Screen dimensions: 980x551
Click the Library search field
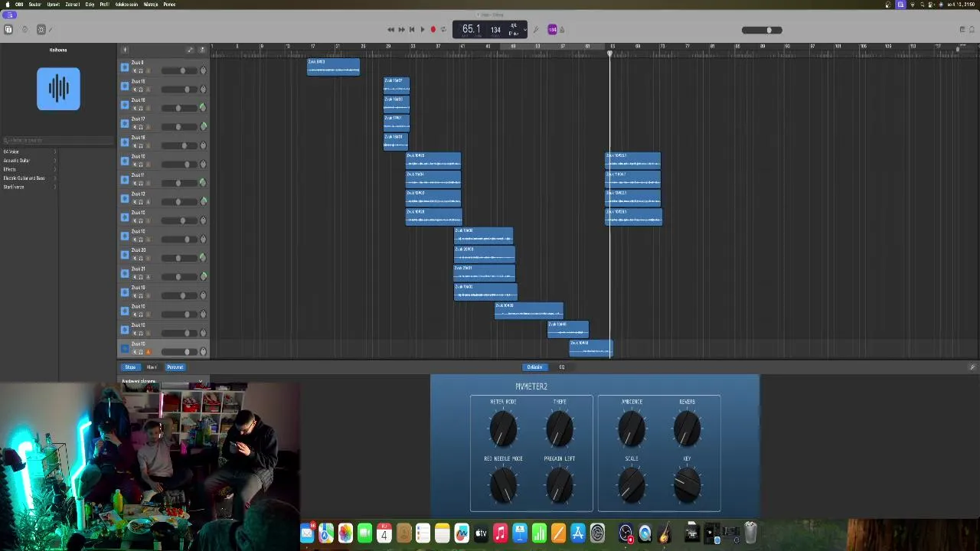58,141
